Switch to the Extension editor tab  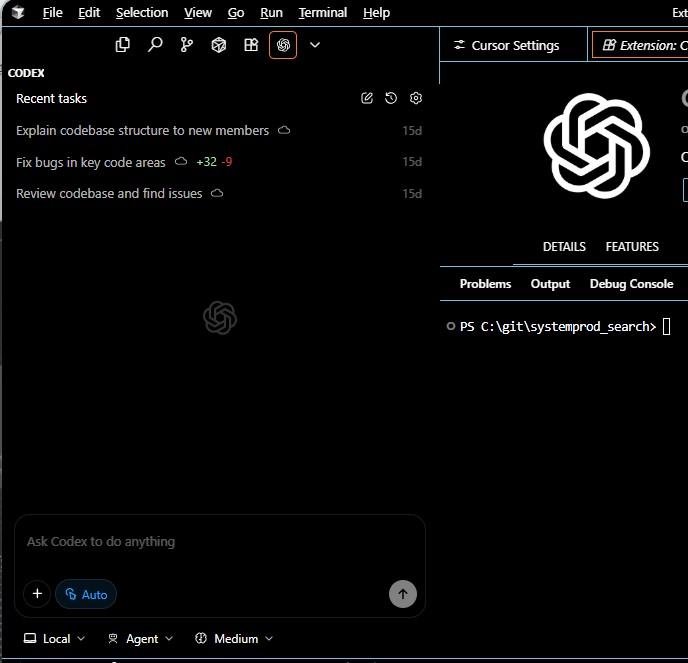[x=640, y=45]
